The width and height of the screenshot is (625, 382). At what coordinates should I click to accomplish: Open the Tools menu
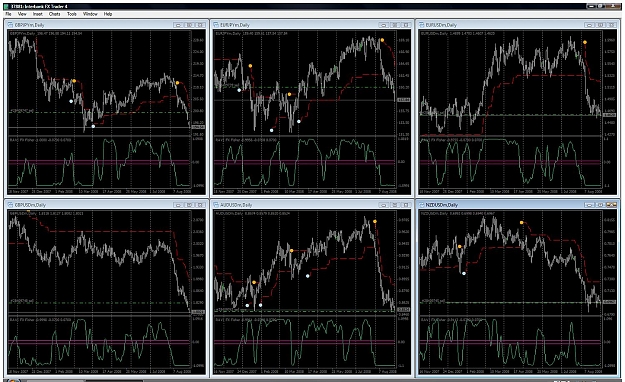click(x=72, y=14)
